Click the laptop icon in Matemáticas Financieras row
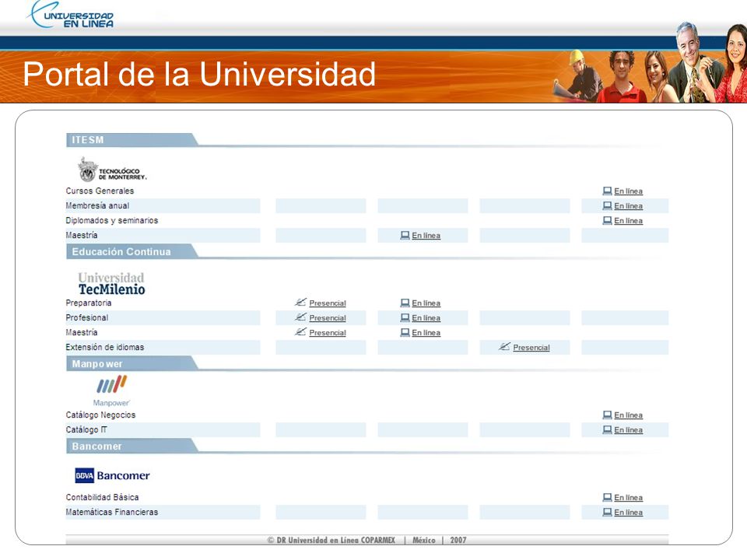This screenshot has width=747, height=560. 607,512
